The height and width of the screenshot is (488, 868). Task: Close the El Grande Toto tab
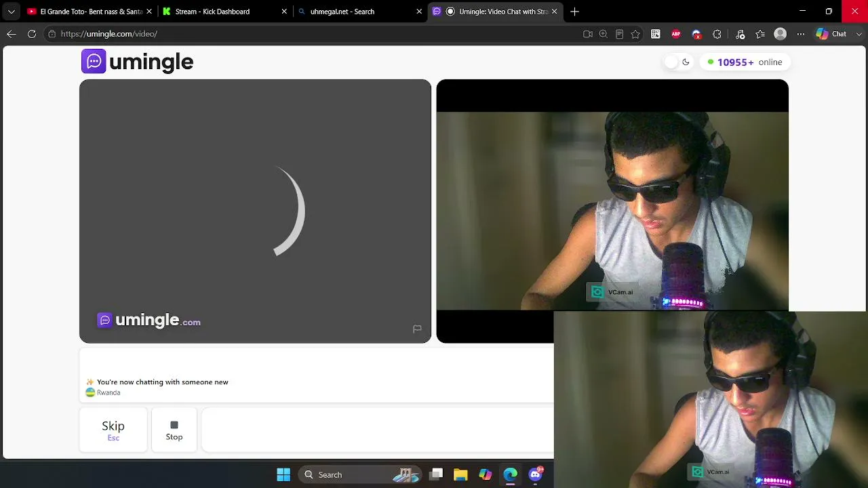pos(149,12)
